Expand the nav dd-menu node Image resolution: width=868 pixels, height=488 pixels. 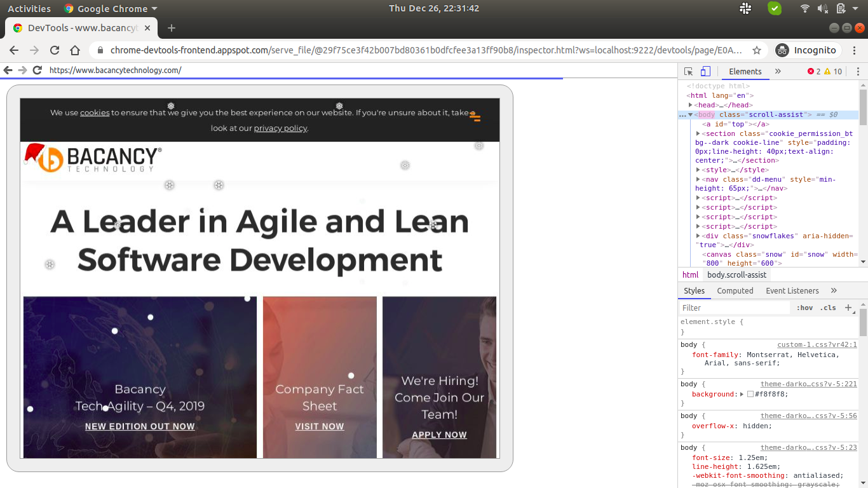[698, 179]
